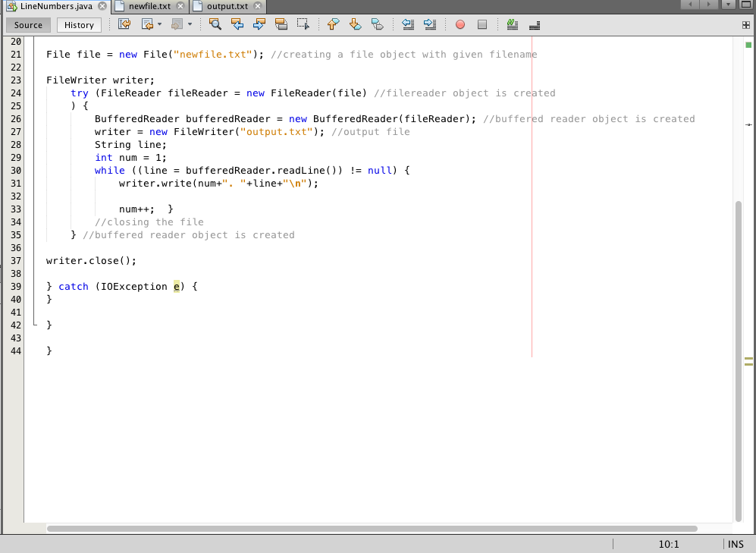
Task: Click the "//output file" comment
Action: pos(370,132)
